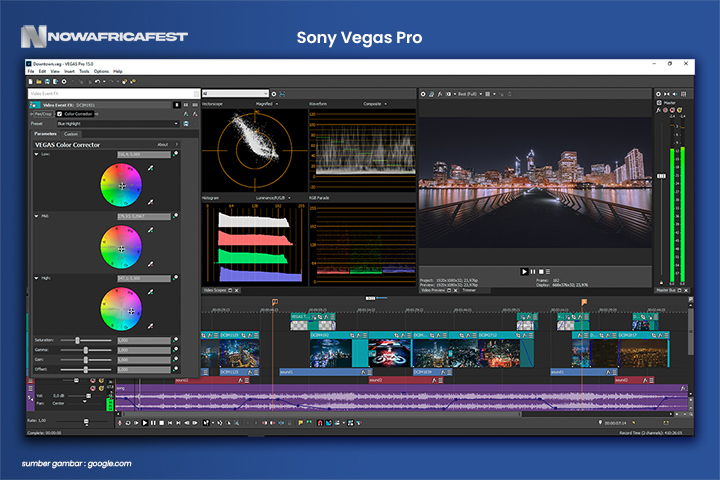Collapse the Mid color wheel section
This screenshot has width=720, height=480.
[x=36, y=216]
